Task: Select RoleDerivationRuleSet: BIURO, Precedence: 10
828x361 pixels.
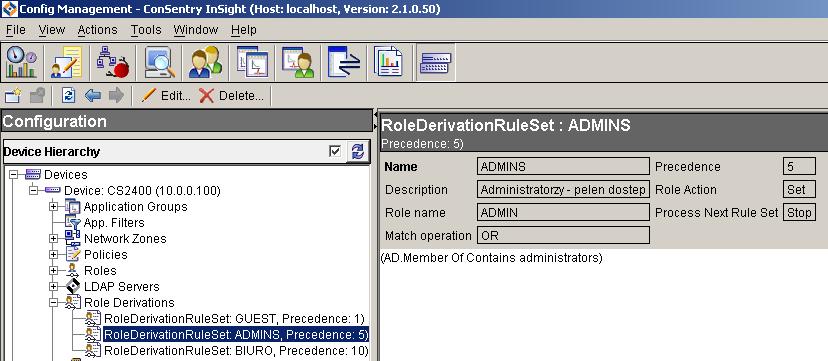Action: tap(236, 350)
